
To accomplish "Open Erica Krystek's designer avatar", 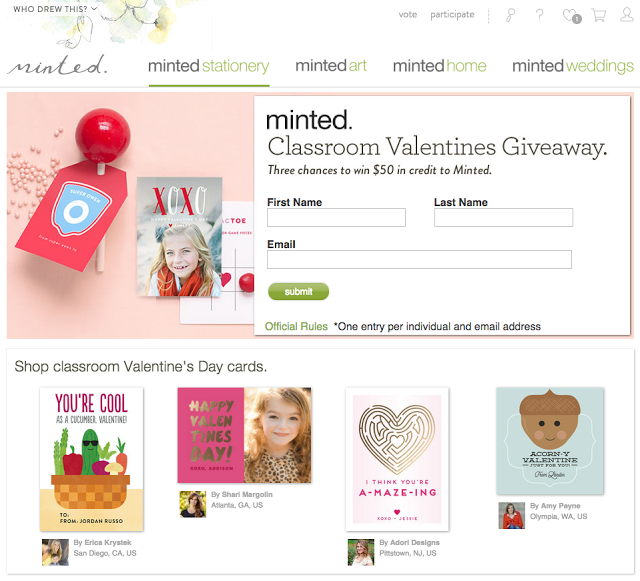I will (55, 552).
